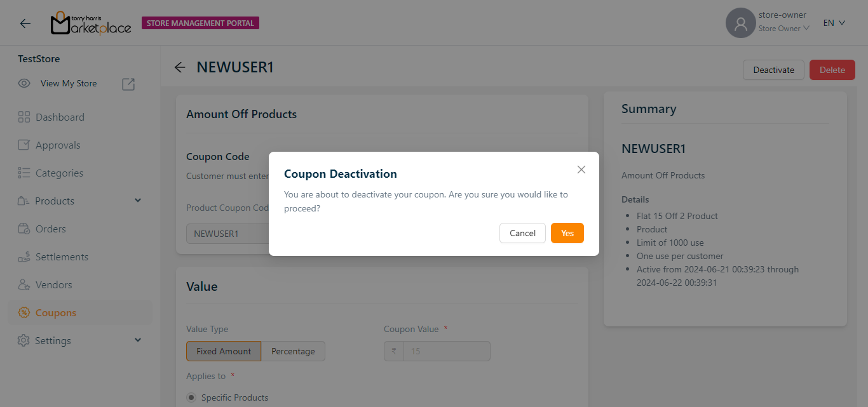Click the Categories list icon
Screen dimensions: 868x407
pyautogui.click(x=24, y=173)
